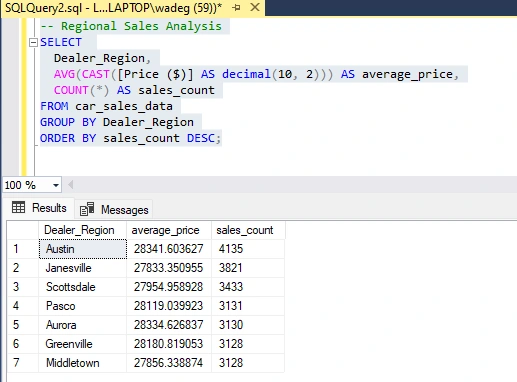Select row 7 header for Middletown
The height and width of the screenshot is (382, 517).
click(23, 363)
